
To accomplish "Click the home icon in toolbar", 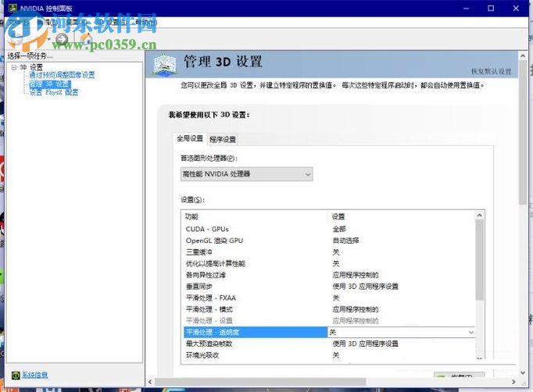I will pyautogui.click(x=86, y=39).
